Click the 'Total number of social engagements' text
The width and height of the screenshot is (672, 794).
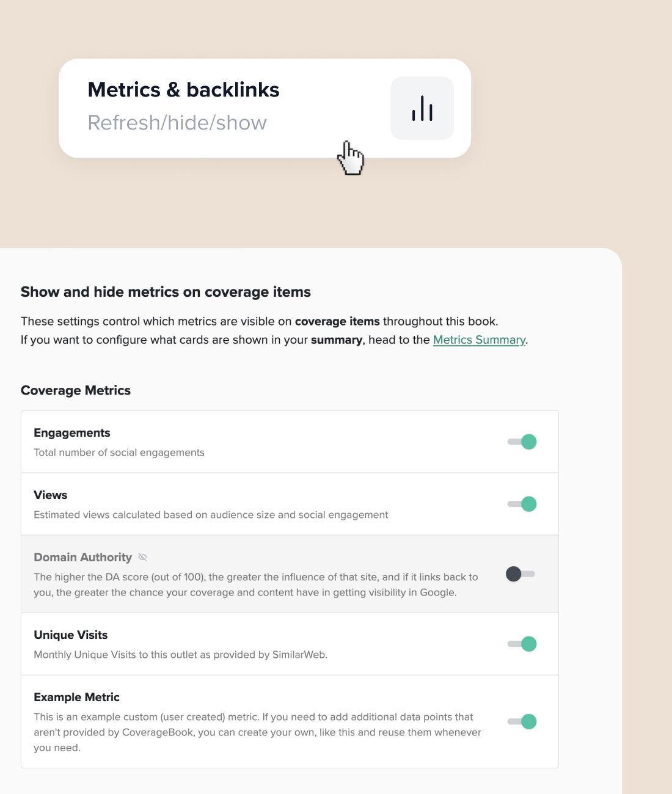click(119, 453)
